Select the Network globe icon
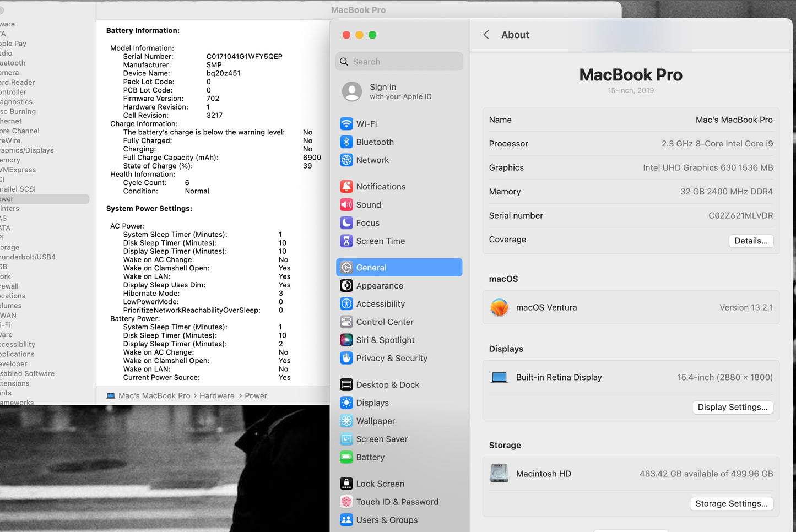This screenshot has height=532, width=796. [346, 160]
